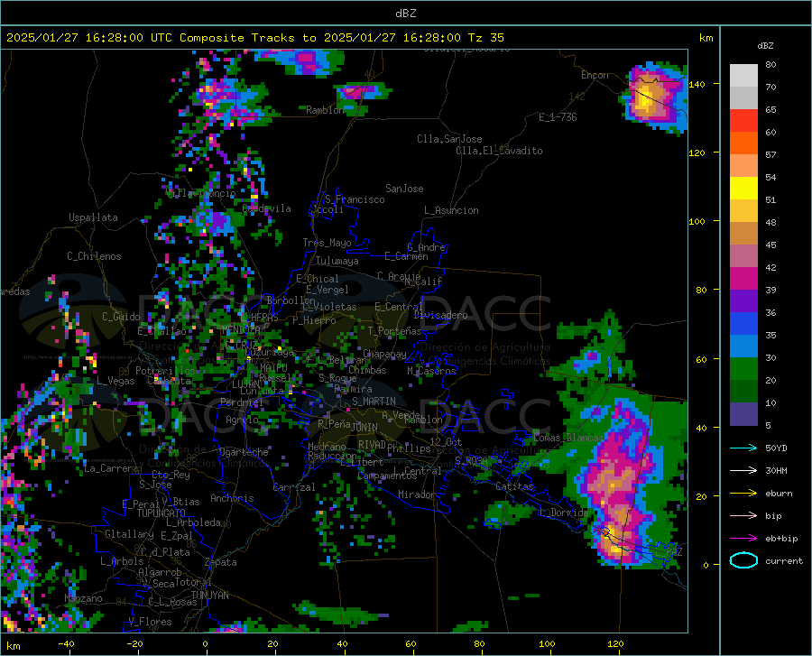Click the 'La_Carrera' map label
Image resolution: width=812 pixels, height=656 pixels.
[x=111, y=468]
